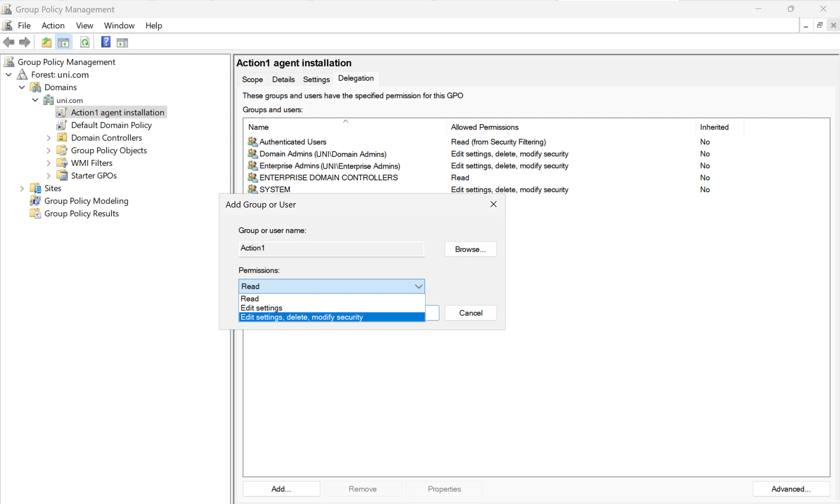Screen dimensions: 840x504
Task: Click the Back navigation arrow
Action: [x=9, y=42]
